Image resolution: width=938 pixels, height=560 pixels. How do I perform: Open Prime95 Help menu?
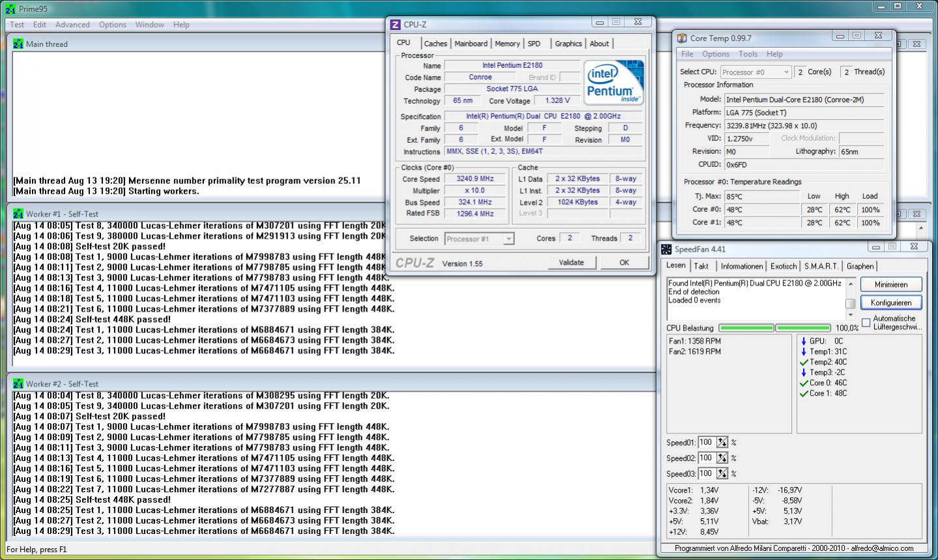[181, 25]
